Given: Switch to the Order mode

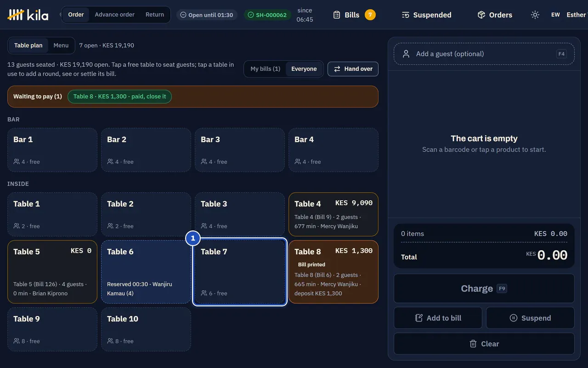Looking at the screenshot, I should (76, 15).
